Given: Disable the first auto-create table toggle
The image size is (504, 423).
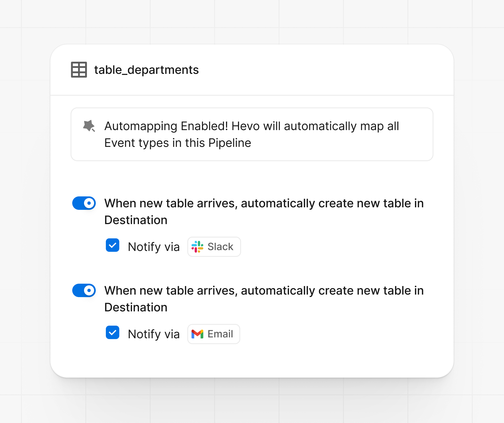Looking at the screenshot, I should pyautogui.click(x=84, y=203).
